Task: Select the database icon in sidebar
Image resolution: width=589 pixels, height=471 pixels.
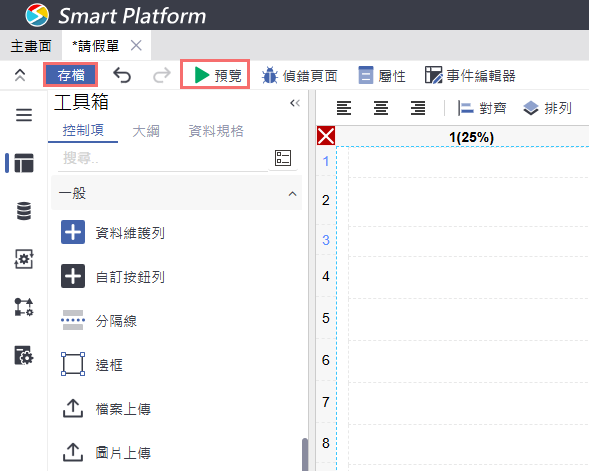Action: (24, 211)
